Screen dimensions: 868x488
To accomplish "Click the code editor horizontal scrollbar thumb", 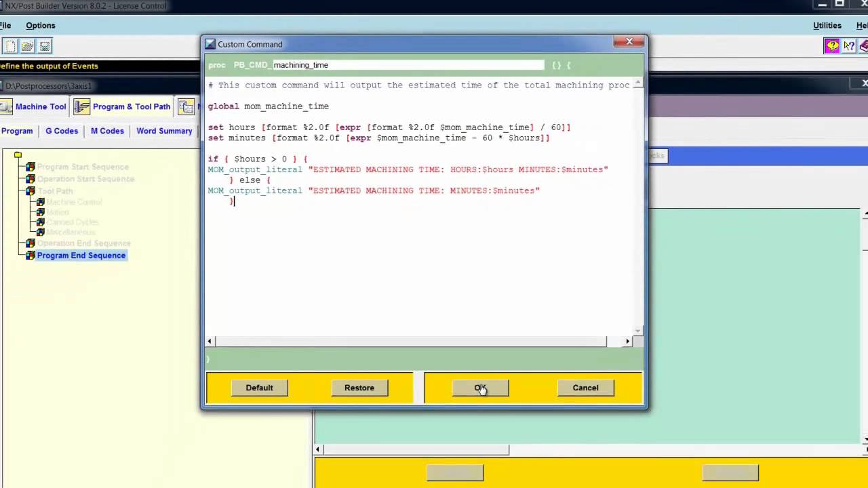I will 411,342.
